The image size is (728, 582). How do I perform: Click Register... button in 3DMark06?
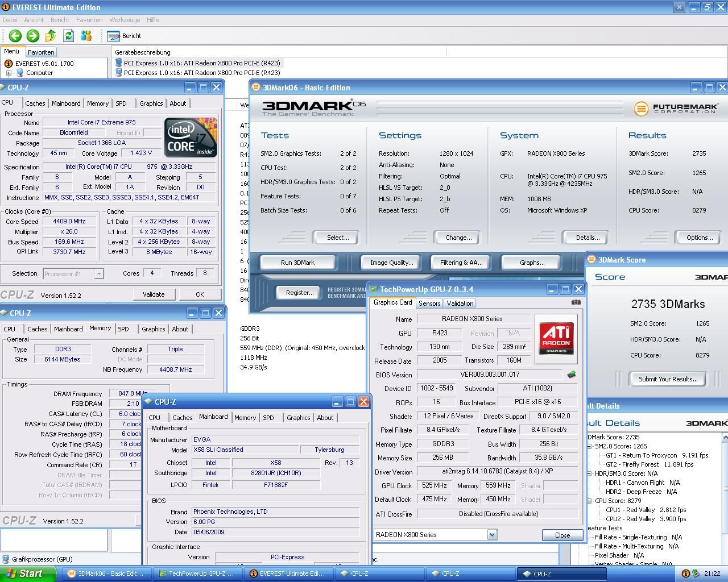pos(300,293)
